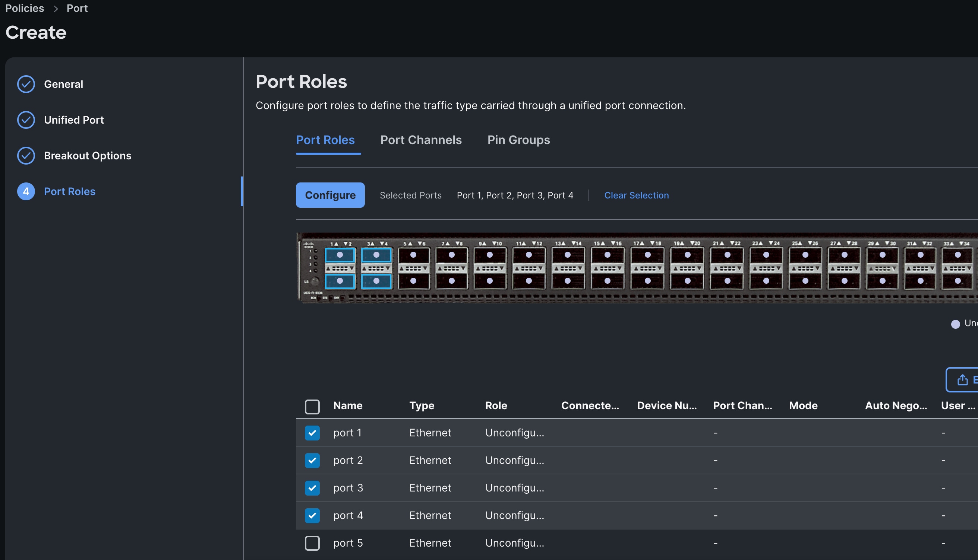Select port 34 at the far right of graphic
The image size is (978, 560).
coord(958,281)
